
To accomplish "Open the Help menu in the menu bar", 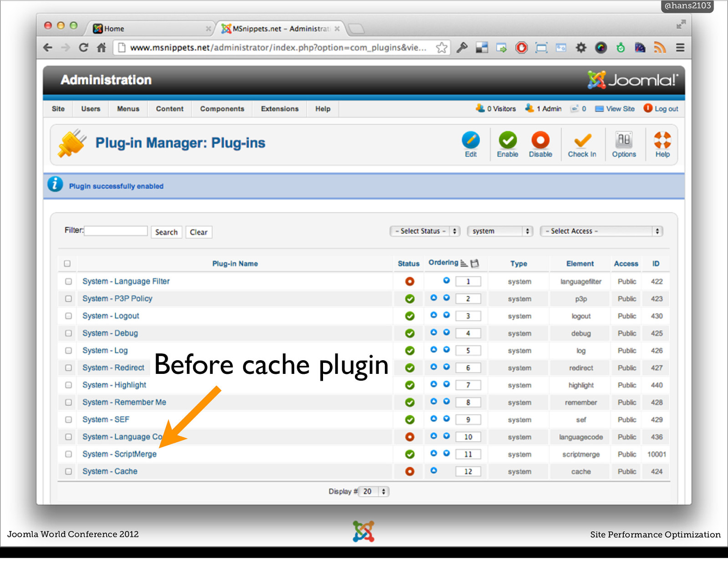I will tap(323, 109).
